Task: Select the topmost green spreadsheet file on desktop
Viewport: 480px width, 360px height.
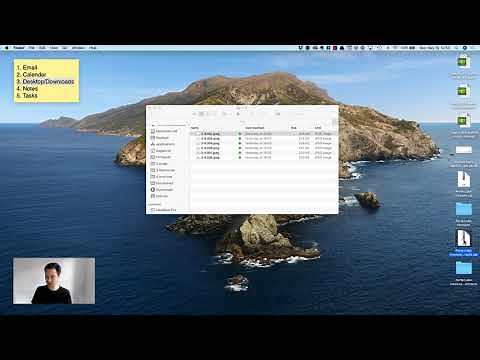Action: click(463, 63)
